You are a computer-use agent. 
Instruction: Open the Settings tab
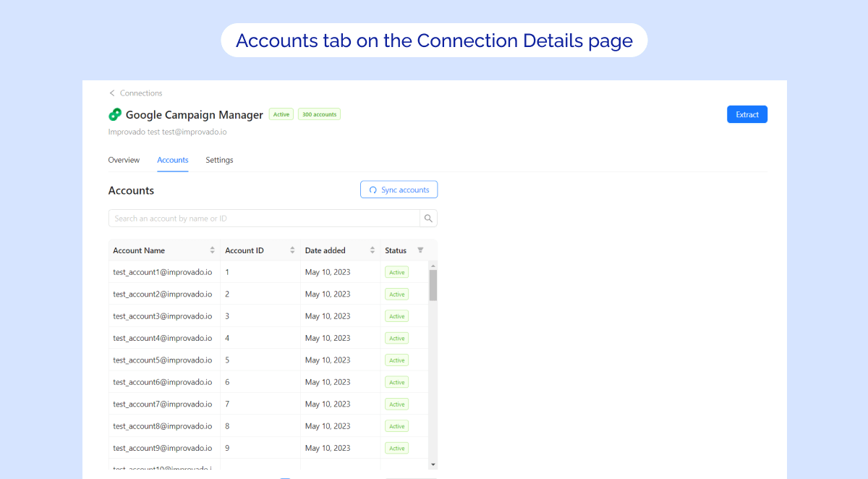(x=219, y=160)
